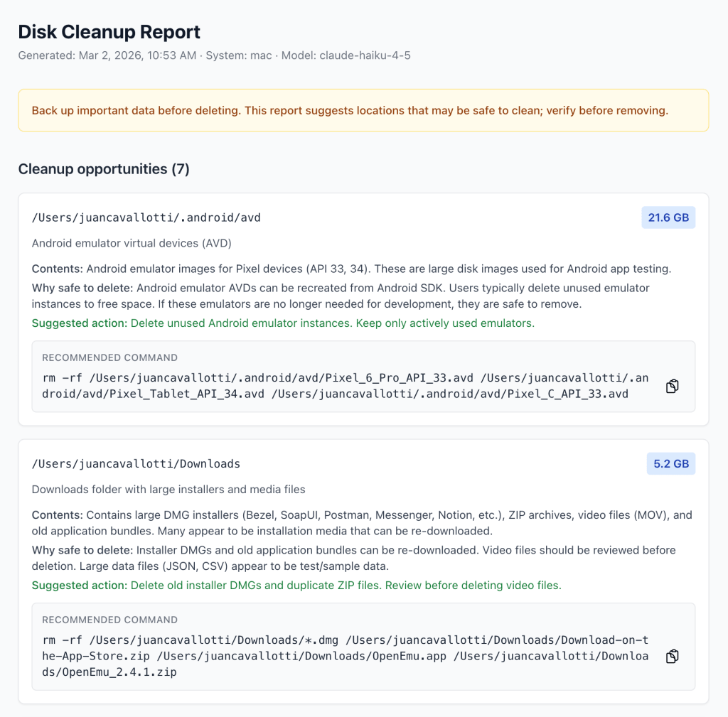This screenshot has height=717, width=728.
Task: Click the Downloads Why safe to delete paragraph
Action: (x=353, y=559)
